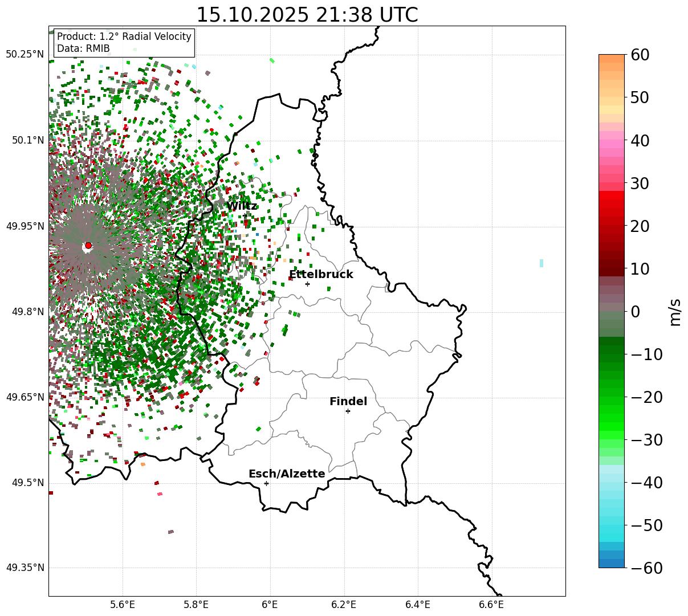The width and height of the screenshot is (688, 616).
Task: Click the red radar site marker dot
Action: pyautogui.click(x=88, y=246)
